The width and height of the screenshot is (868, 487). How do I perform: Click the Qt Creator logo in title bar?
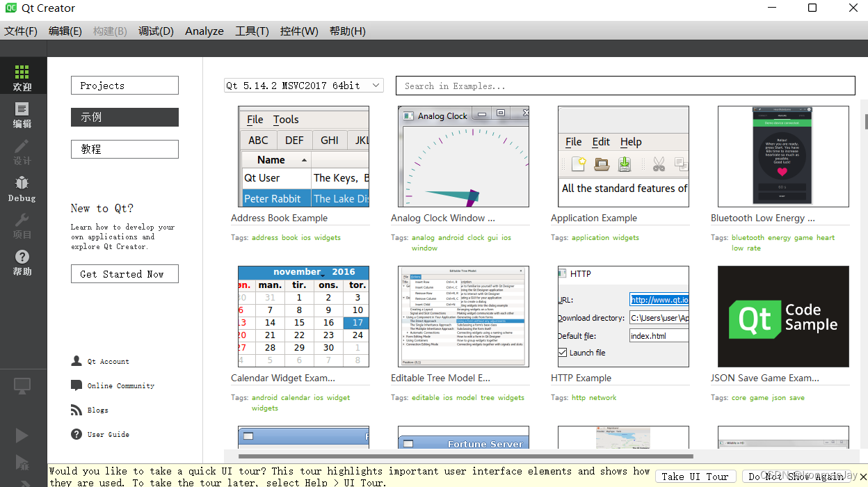[12, 8]
